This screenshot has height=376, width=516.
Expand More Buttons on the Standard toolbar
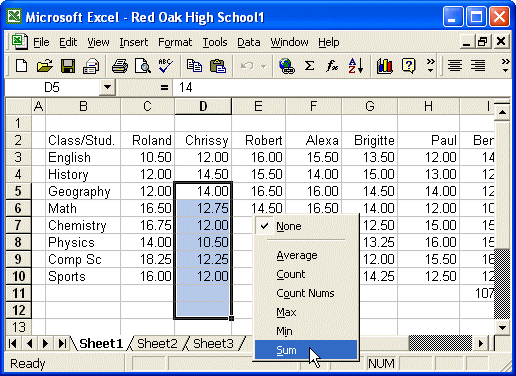(430, 66)
